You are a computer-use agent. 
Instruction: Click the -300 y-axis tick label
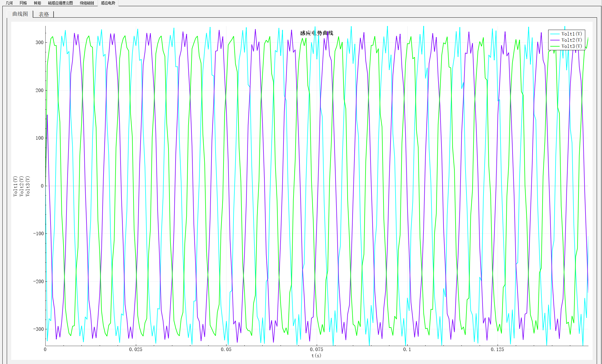[x=38, y=329]
